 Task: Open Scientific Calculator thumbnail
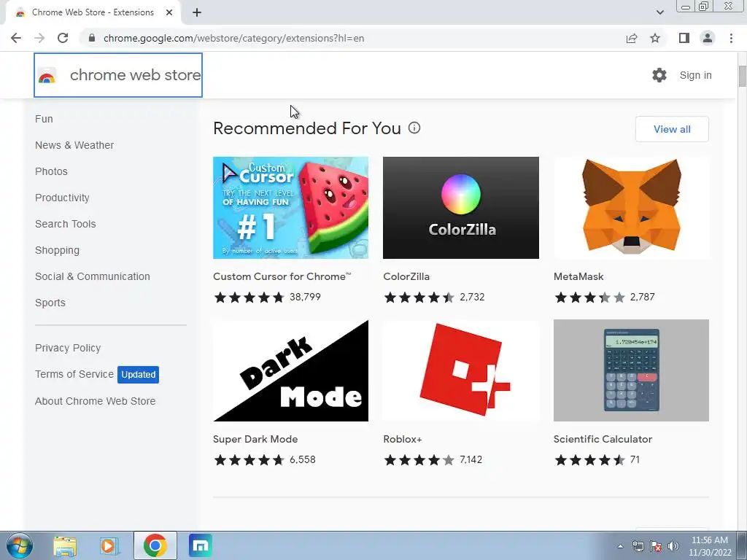tap(631, 370)
